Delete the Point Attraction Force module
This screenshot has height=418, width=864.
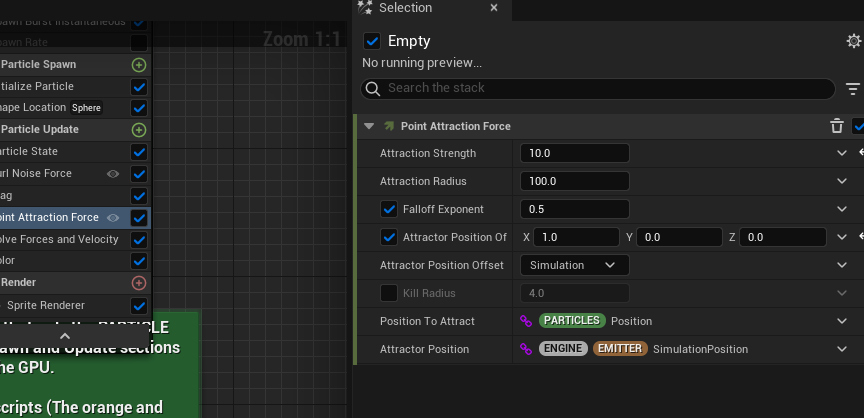point(837,126)
